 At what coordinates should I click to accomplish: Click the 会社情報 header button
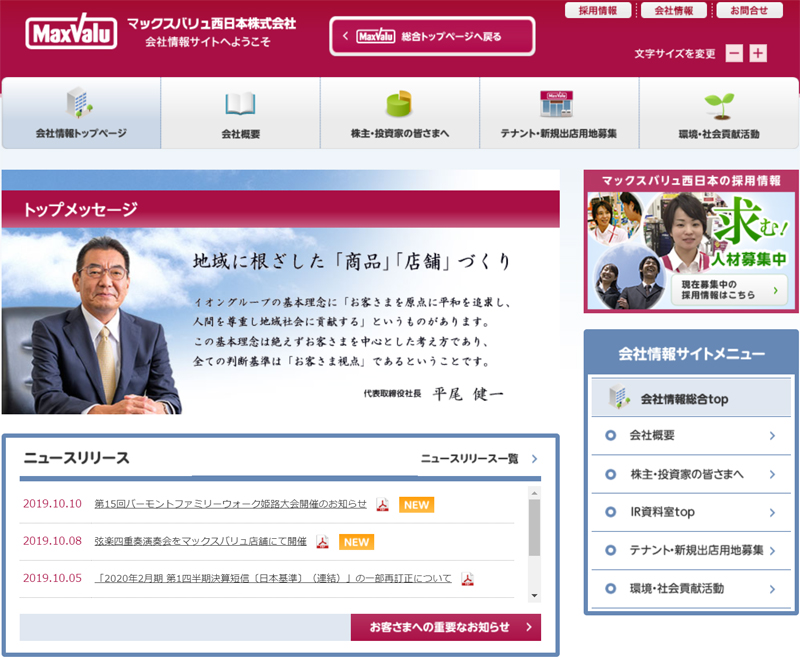coord(674,10)
